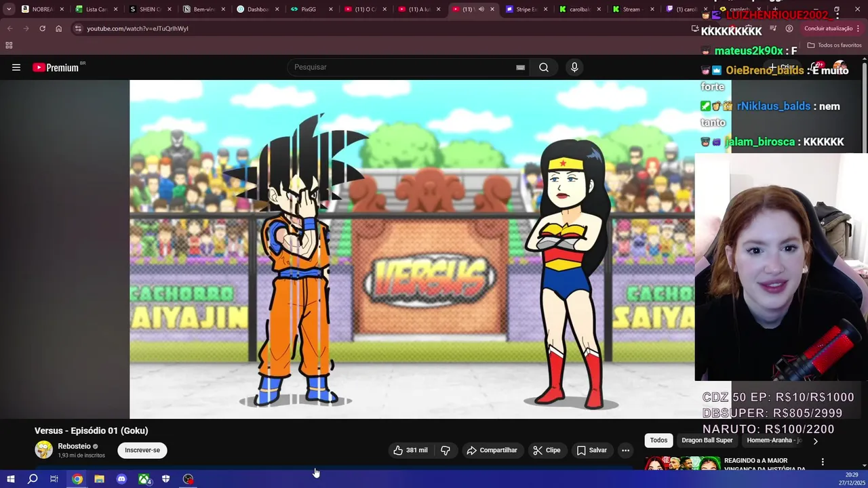Share the video via Compartilhar

[x=492, y=450]
